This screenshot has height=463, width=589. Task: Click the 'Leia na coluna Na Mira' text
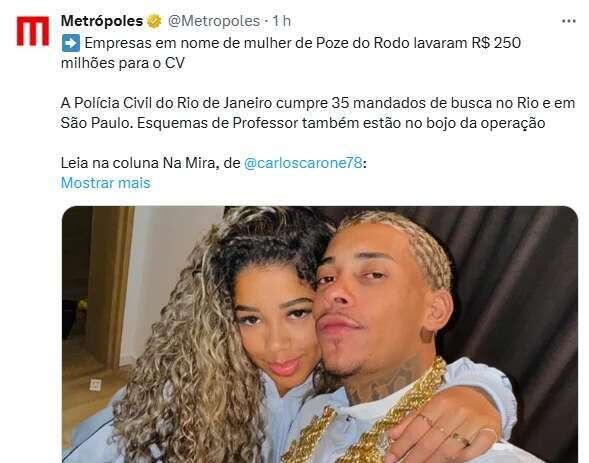click(x=150, y=163)
